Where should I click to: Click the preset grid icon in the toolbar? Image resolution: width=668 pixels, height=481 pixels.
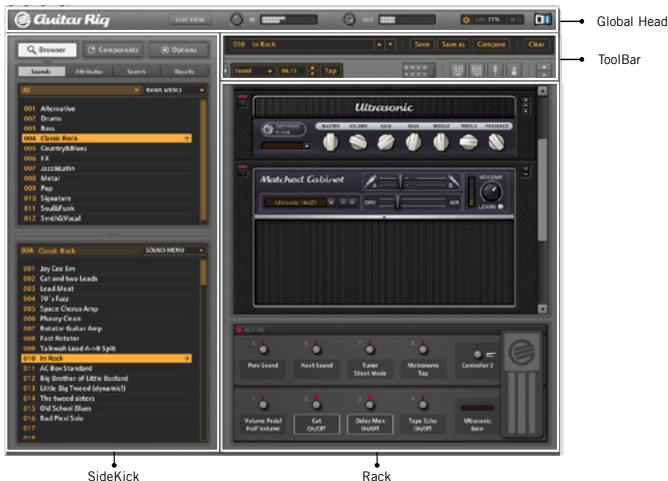(419, 70)
